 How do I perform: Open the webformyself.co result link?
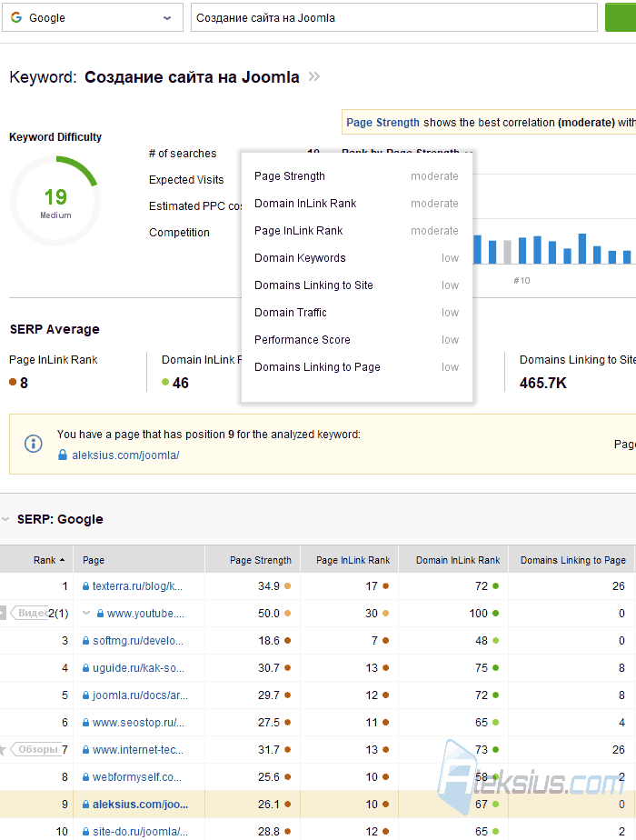[137, 777]
